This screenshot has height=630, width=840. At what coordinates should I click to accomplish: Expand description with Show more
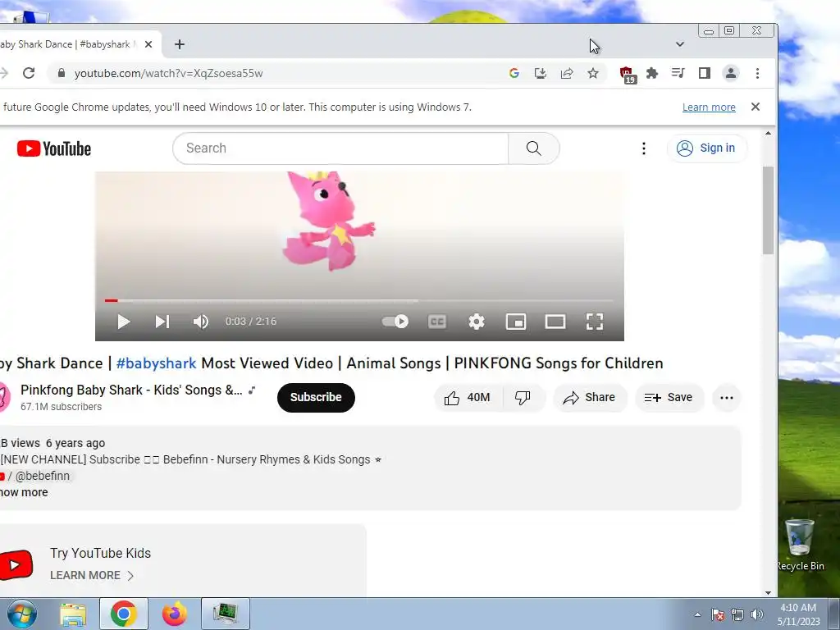point(24,492)
